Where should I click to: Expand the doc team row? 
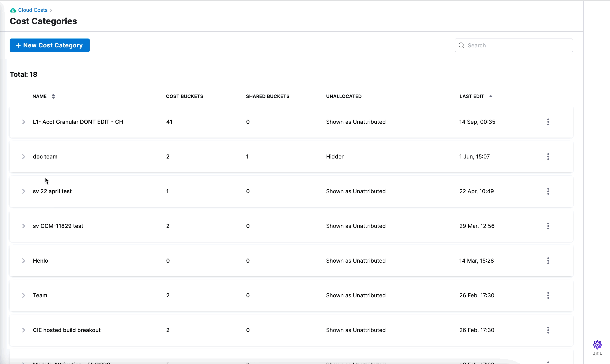click(x=24, y=156)
